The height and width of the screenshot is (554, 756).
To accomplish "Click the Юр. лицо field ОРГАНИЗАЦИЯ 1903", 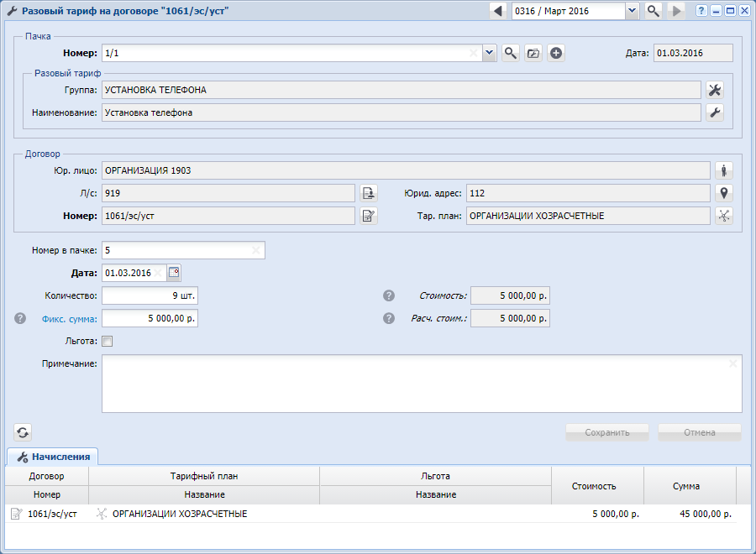I will 406,170.
